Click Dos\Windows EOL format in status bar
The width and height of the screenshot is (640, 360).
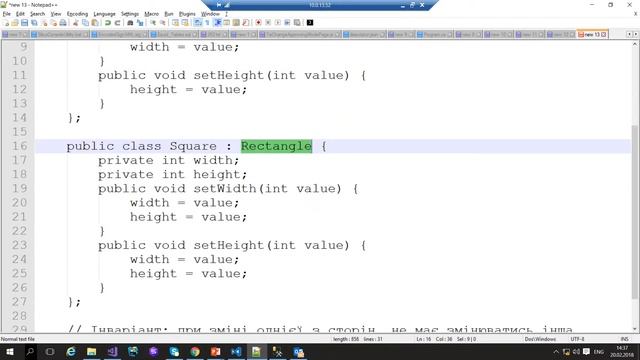click(x=540, y=339)
